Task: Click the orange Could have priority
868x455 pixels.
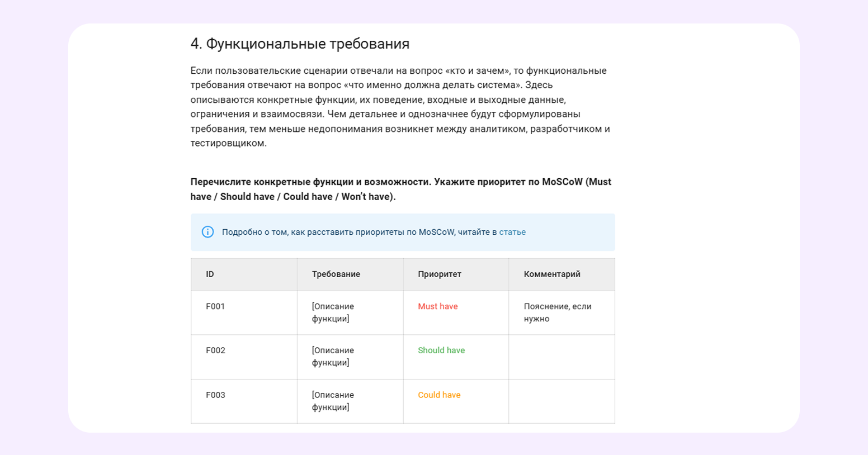Action: (439, 395)
